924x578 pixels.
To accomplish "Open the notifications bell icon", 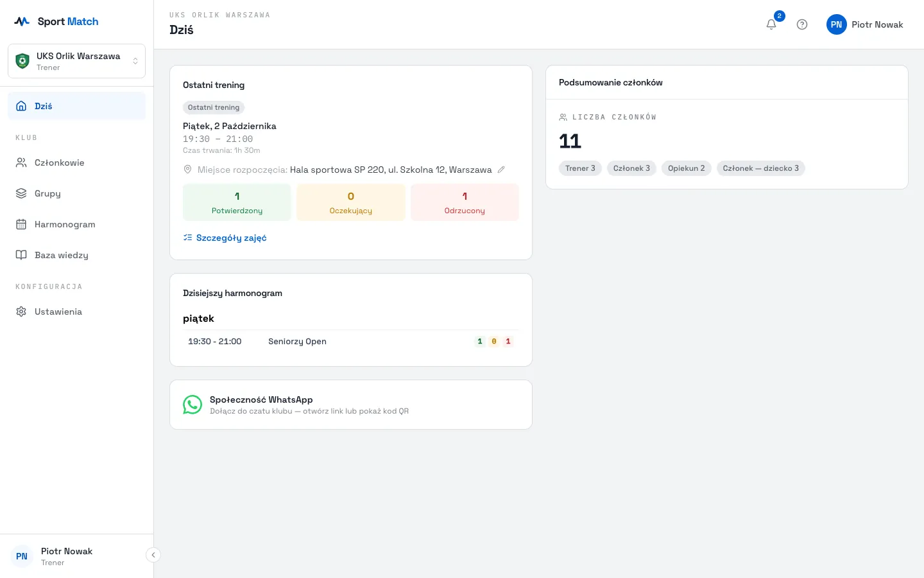I will click(771, 24).
